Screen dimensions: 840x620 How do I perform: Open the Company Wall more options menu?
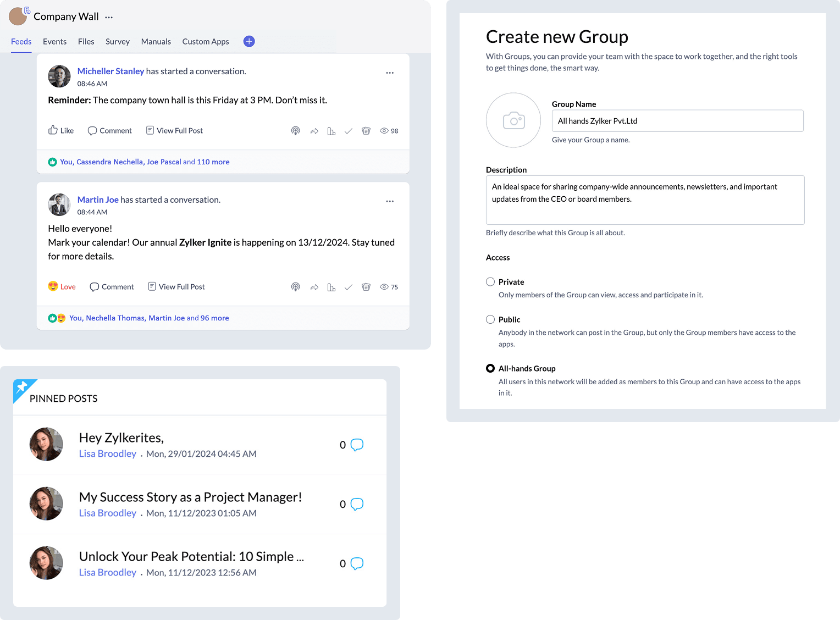tap(109, 17)
